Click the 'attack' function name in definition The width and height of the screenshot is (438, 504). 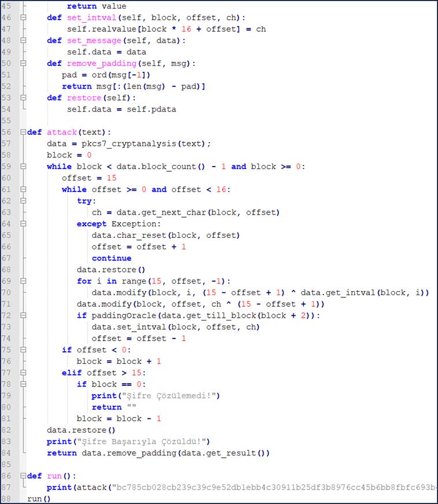(x=62, y=132)
